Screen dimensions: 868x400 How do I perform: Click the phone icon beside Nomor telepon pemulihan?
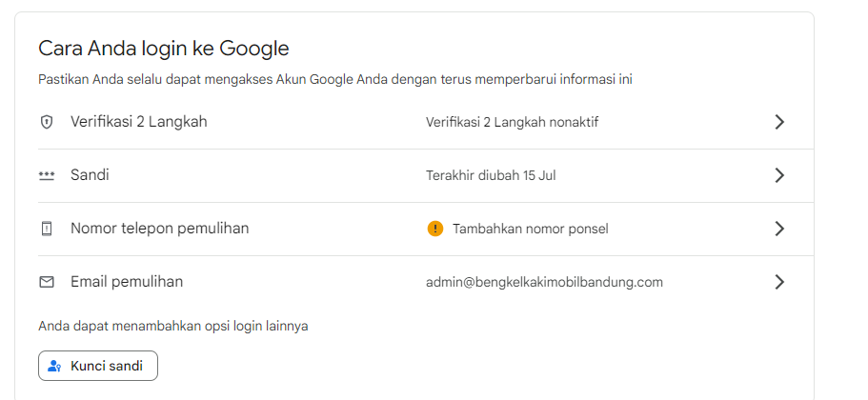[x=47, y=229]
